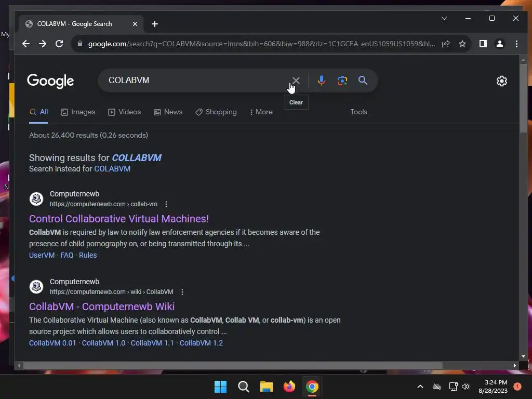The height and width of the screenshot is (399, 532).
Task: Clear the search box with X icon
Action: [x=296, y=81]
